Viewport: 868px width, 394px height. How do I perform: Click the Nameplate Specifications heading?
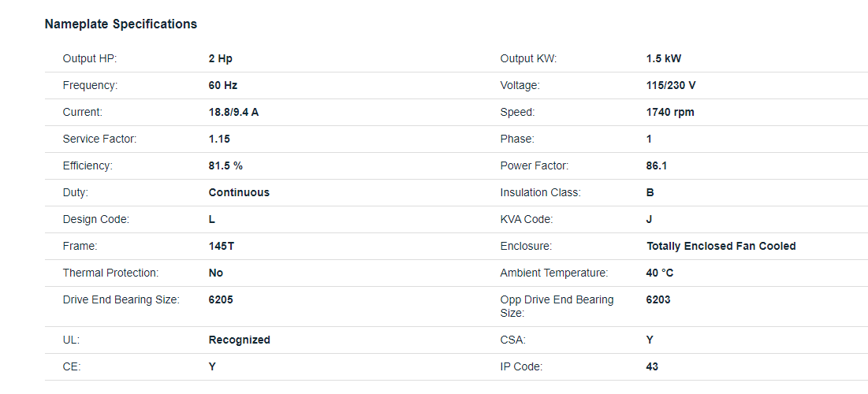point(121,24)
